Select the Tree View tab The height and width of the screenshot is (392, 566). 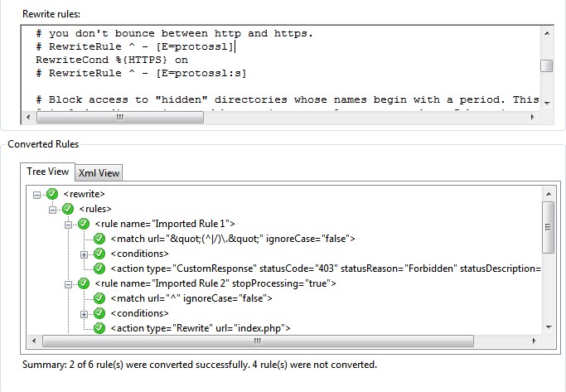48,172
